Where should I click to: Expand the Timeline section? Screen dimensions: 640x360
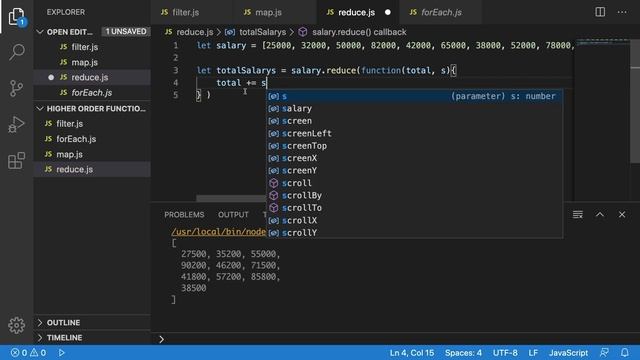[x=92, y=338]
